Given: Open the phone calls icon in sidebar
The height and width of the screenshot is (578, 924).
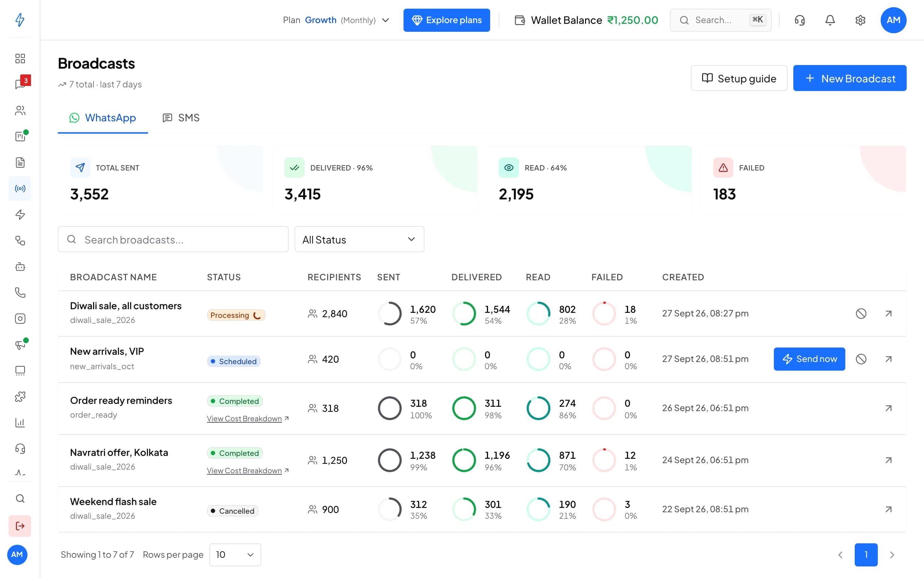Looking at the screenshot, I should pos(20,293).
